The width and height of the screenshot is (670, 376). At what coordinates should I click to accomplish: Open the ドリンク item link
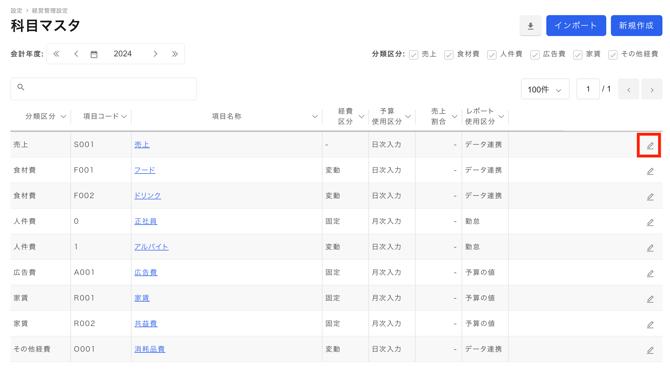pyautogui.click(x=148, y=196)
